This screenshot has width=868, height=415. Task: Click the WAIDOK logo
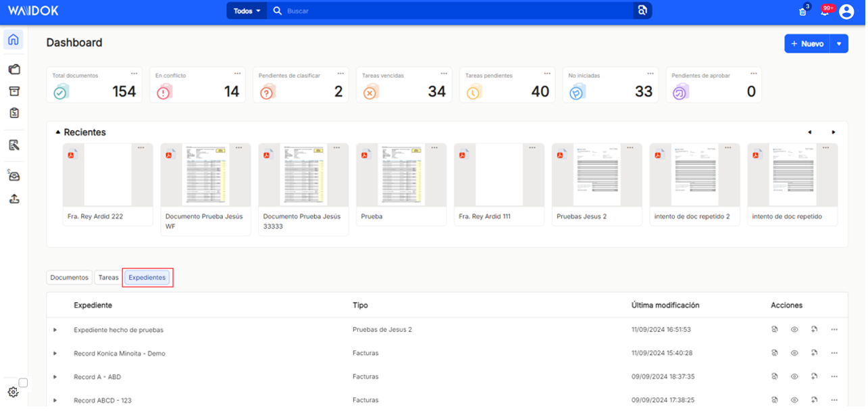point(33,11)
